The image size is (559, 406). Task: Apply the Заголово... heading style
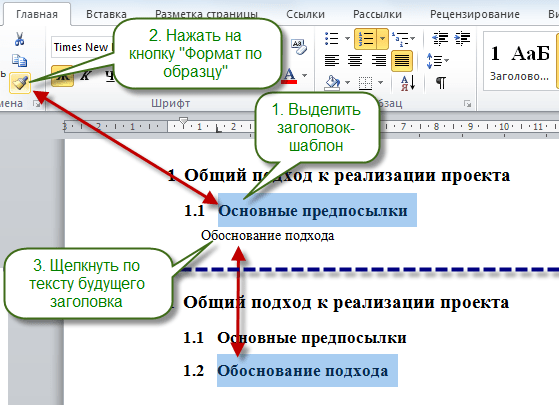point(519,61)
